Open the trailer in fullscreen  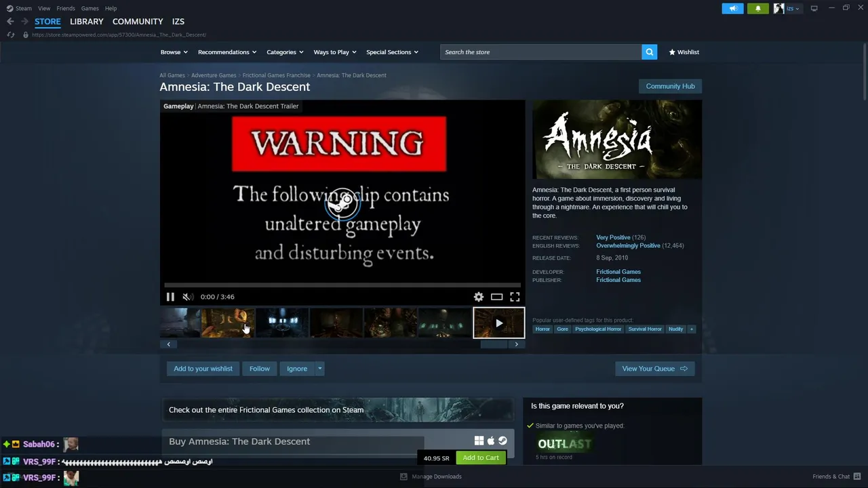point(515,297)
